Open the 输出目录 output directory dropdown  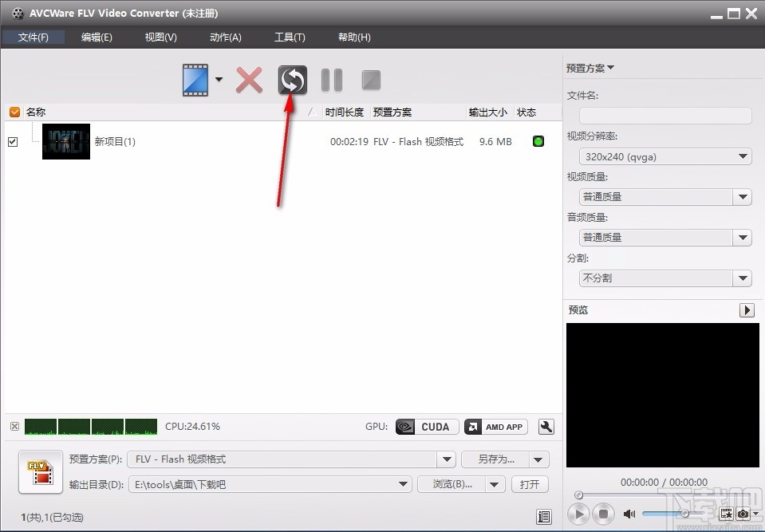coord(403,484)
